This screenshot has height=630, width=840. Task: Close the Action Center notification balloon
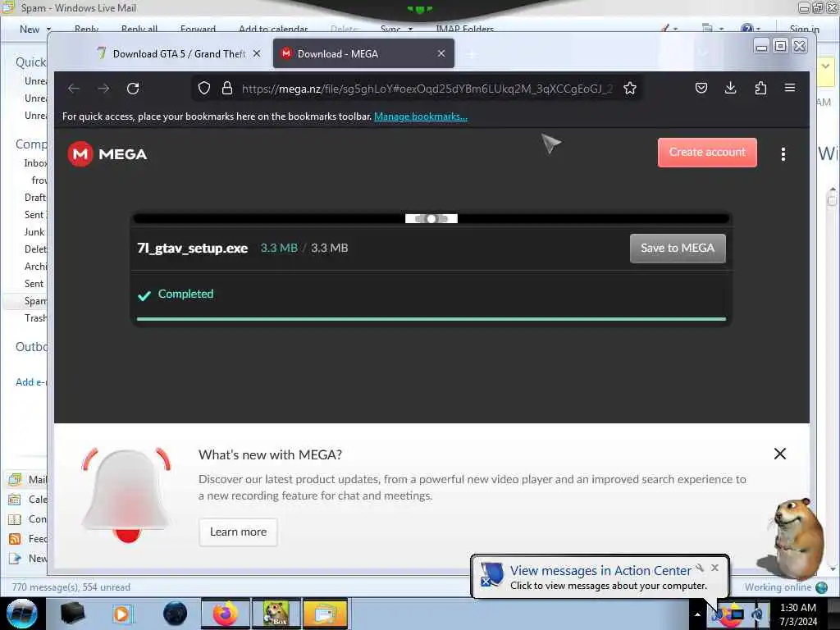[x=714, y=568]
